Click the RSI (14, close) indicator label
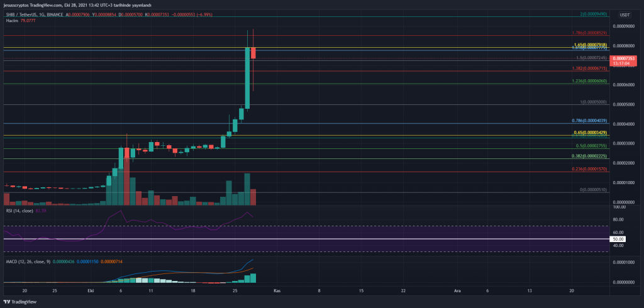Image resolution: width=644 pixels, height=308 pixels. [19, 211]
